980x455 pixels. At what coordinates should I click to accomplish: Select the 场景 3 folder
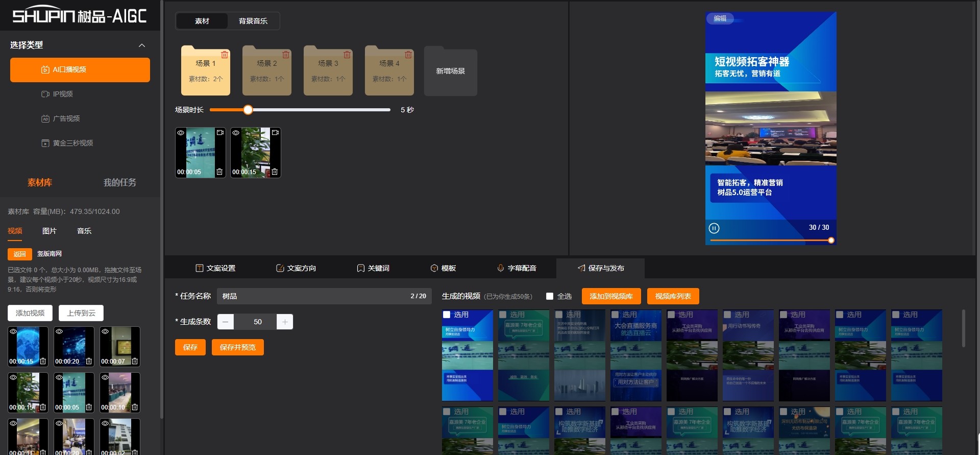click(328, 71)
